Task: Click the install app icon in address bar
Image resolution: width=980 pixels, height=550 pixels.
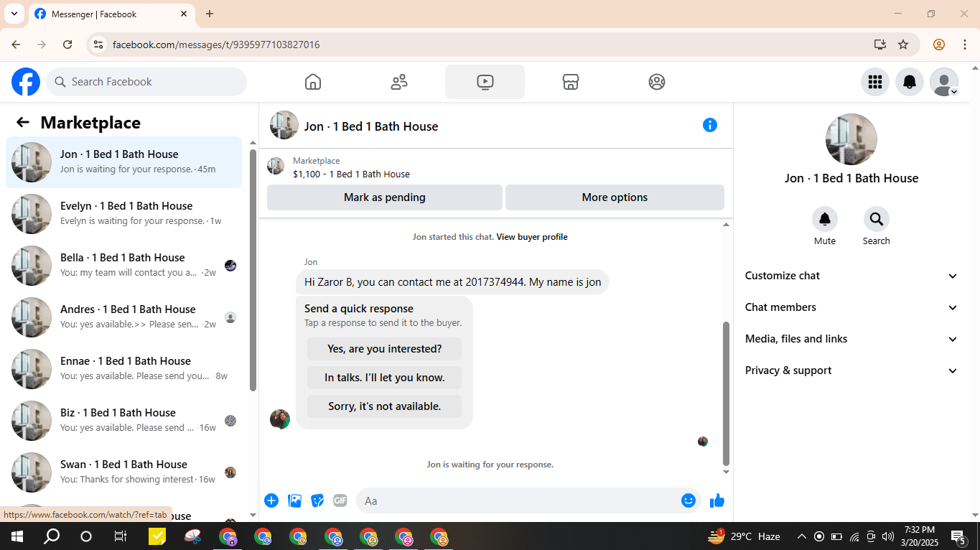Action: click(x=880, y=45)
